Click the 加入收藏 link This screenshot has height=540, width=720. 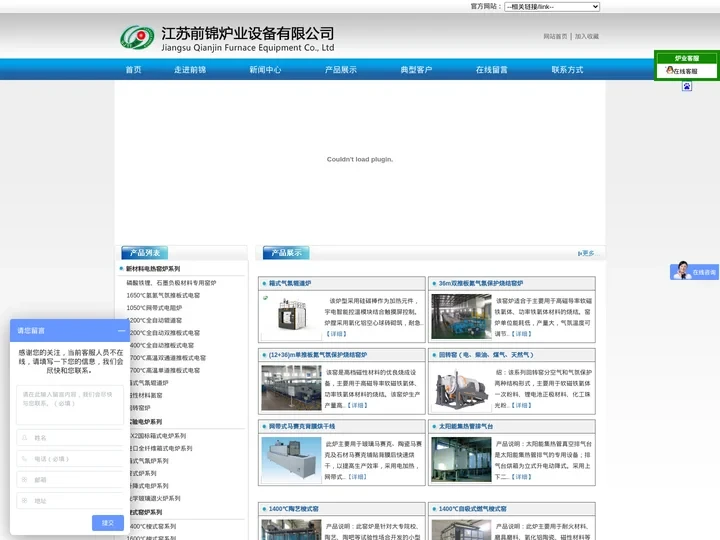click(x=586, y=36)
